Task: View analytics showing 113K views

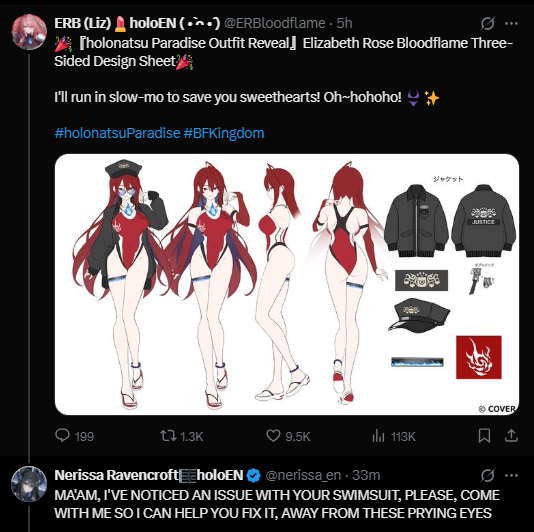Action: coord(394,436)
